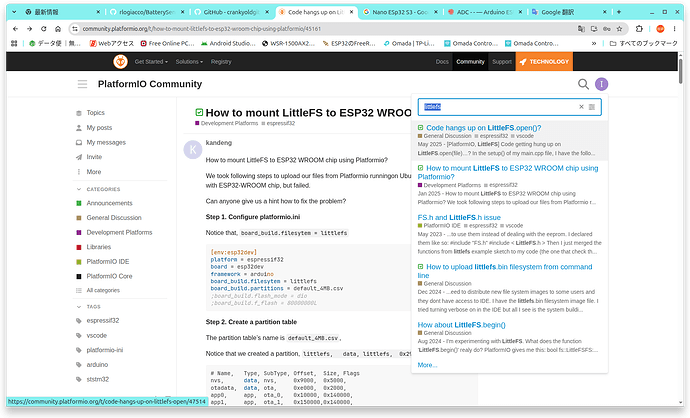The width and height of the screenshot is (690, 418).
Task: Open Registry in top navigation
Action: 221,62
